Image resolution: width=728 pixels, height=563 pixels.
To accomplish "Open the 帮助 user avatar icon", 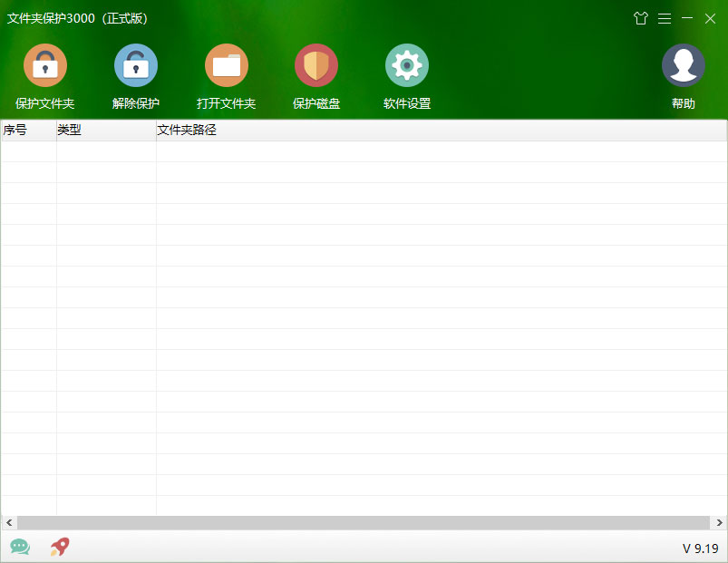I will coord(683,65).
